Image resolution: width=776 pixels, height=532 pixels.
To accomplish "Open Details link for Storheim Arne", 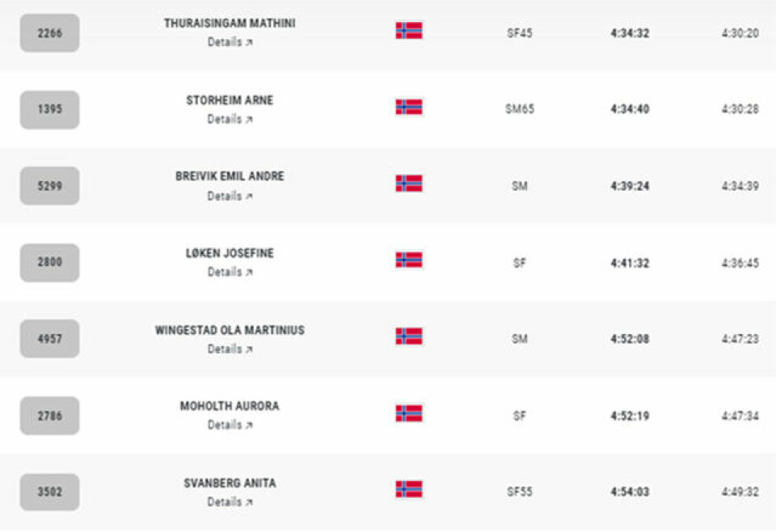I will pyautogui.click(x=230, y=120).
